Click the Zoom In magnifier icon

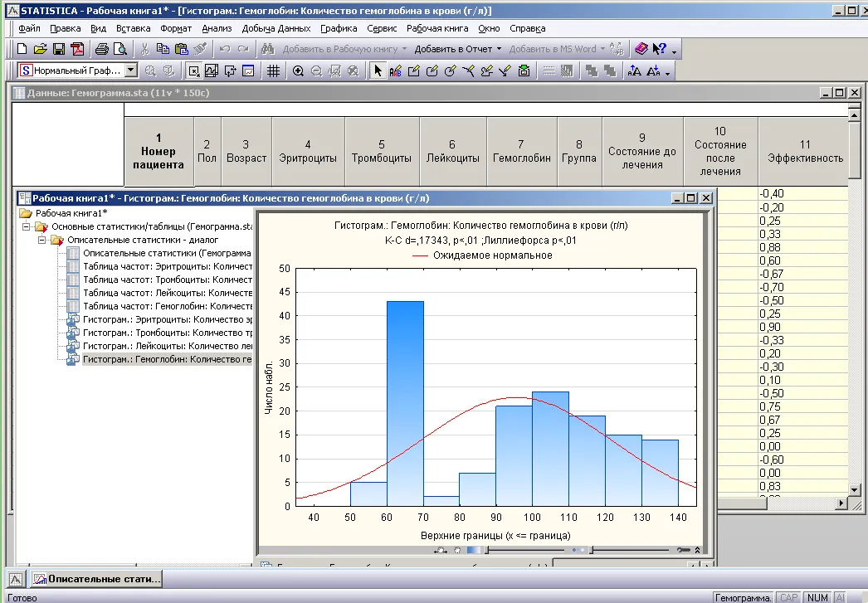coord(299,71)
